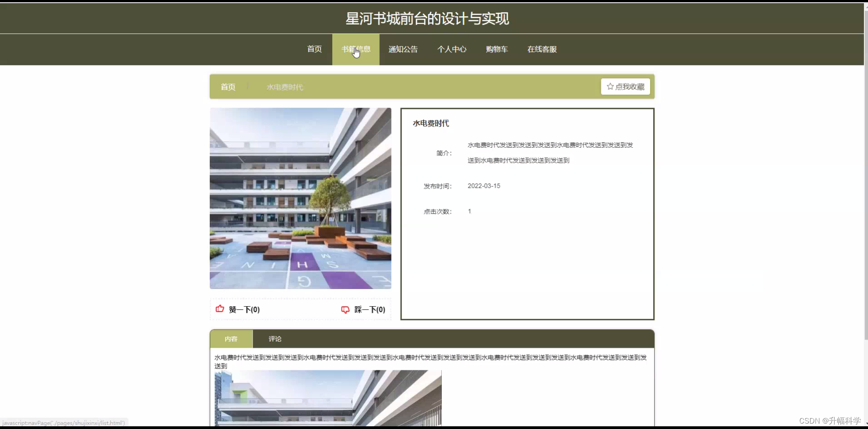The height and width of the screenshot is (429, 868).
Task: Open the 通知公告 announcements page
Action: click(x=403, y=49)
